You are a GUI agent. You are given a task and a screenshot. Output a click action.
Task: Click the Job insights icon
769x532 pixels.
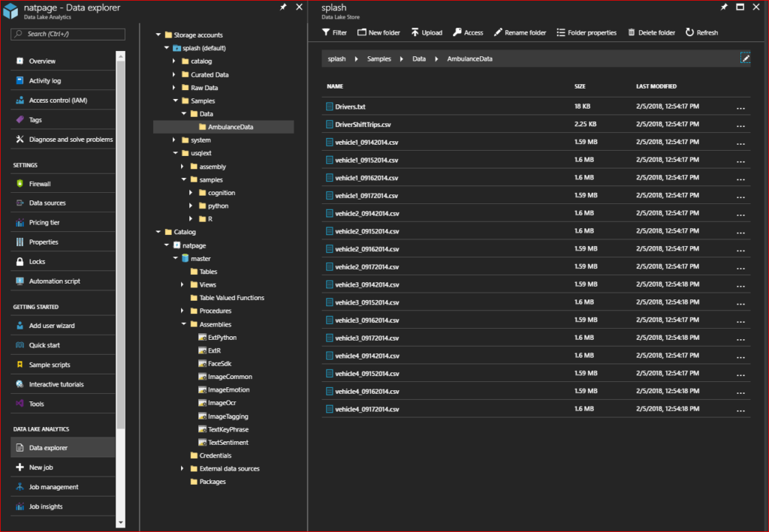click(x=20, y=506)
